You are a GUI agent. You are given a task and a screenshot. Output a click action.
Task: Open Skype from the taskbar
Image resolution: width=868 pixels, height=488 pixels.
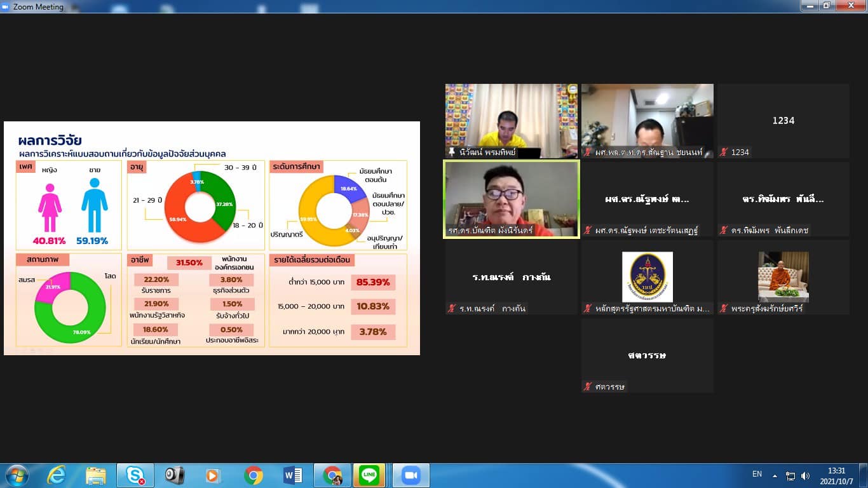(135, 475)
